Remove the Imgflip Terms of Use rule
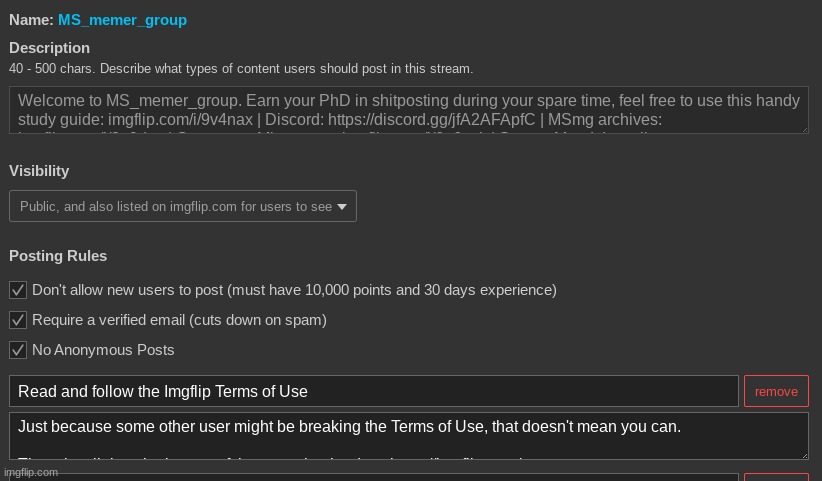 click(x=776, y=391)
